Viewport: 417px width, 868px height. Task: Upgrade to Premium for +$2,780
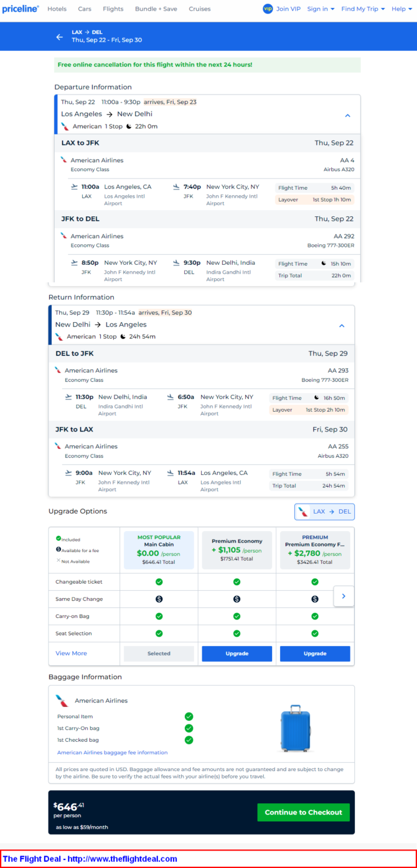pyautogui.click(x=315, y=653)
